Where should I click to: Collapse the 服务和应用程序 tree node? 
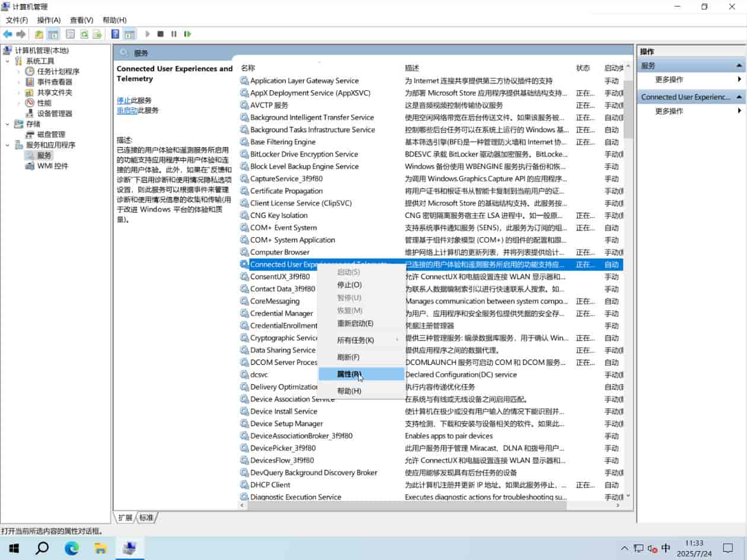coord(7,145)
